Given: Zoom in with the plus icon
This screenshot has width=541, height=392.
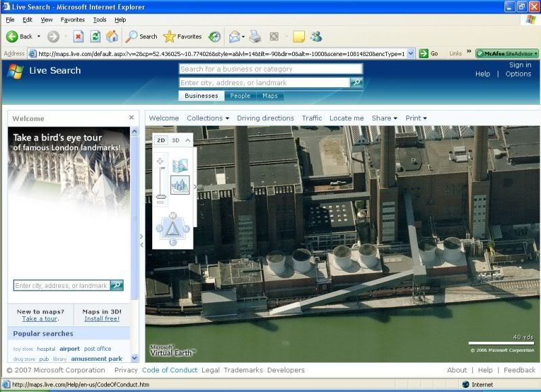Looking at the screenshot, I should click(x=160, y=161).
